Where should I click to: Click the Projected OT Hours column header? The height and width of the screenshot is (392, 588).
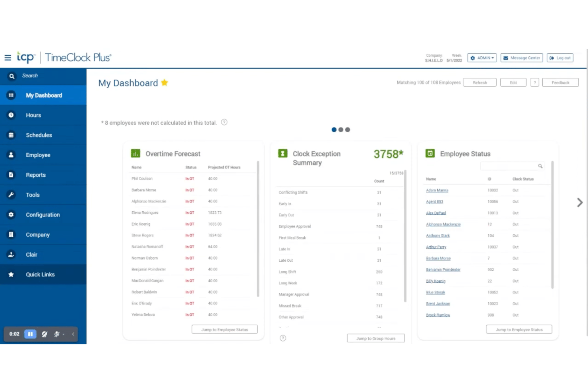(x=224, y=167)
